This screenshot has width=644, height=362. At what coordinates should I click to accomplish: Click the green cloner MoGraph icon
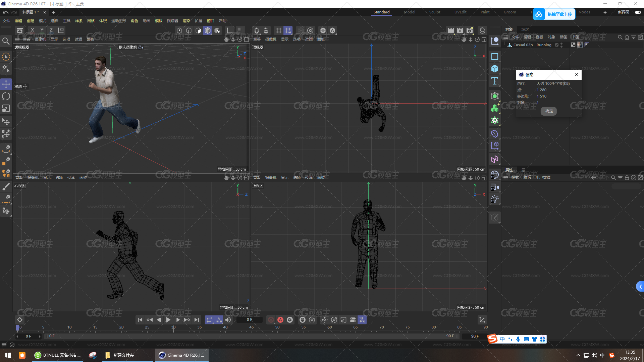(495, 108)
